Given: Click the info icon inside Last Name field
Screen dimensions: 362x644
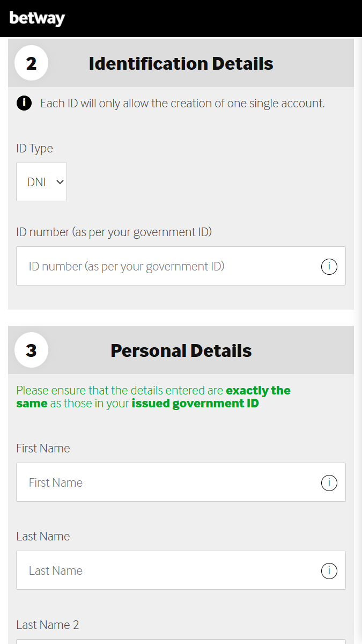Looking at the screenshot, I should [x=329, y=570].
